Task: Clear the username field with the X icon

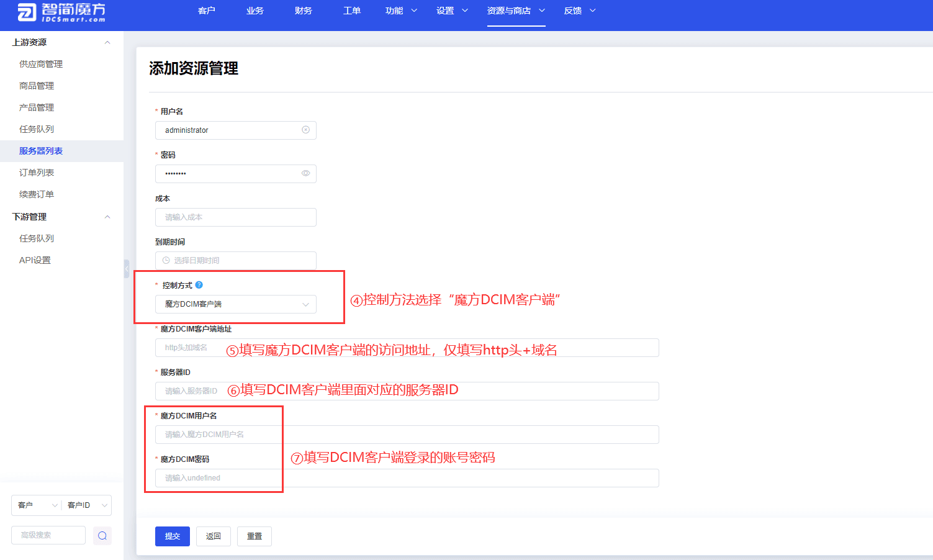Action: 305,130
